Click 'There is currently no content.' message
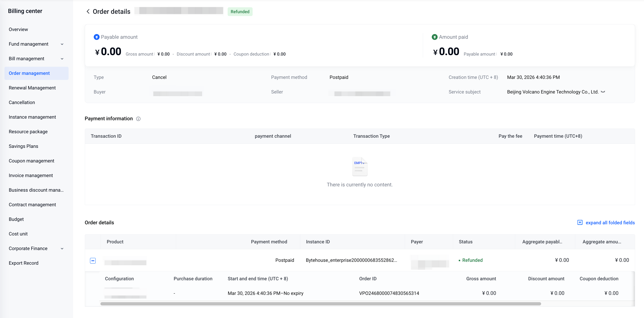The height and width of the screenshot is (318, 644). (360, 185)
